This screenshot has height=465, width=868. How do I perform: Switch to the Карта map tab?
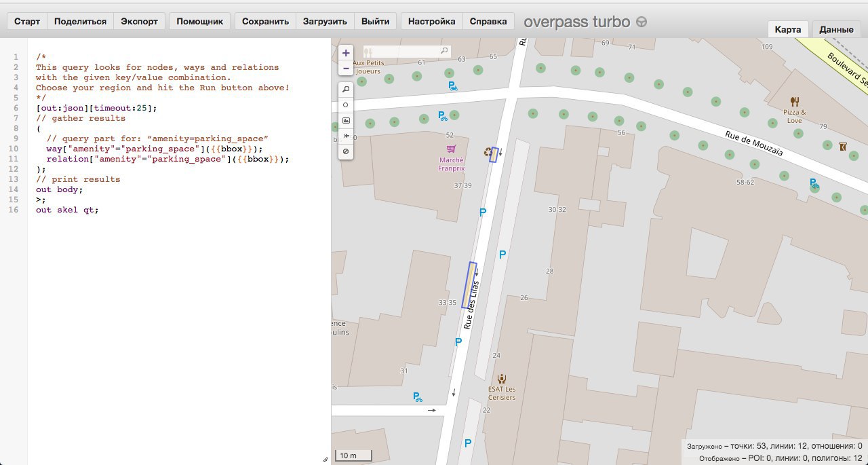[x=788, y=29]
